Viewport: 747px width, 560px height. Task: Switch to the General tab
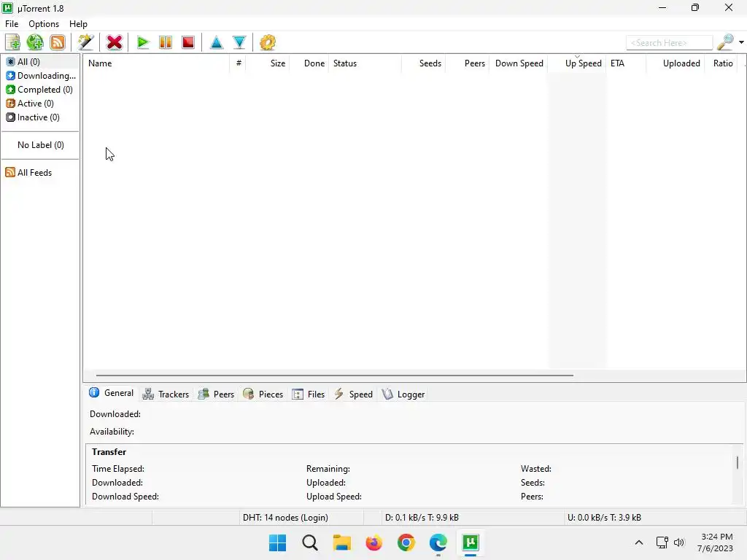(112, 393)
